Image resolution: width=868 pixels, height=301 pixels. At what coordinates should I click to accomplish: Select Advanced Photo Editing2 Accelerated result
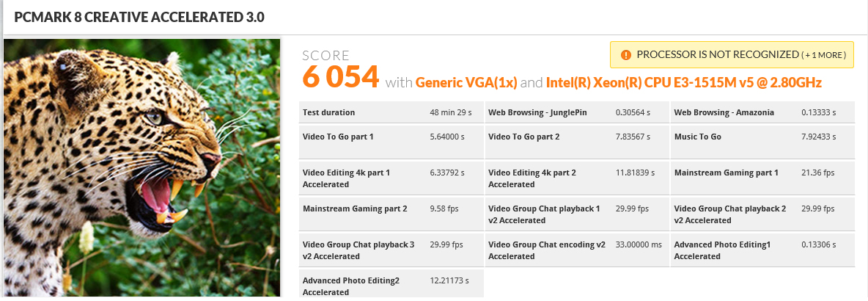391,284
